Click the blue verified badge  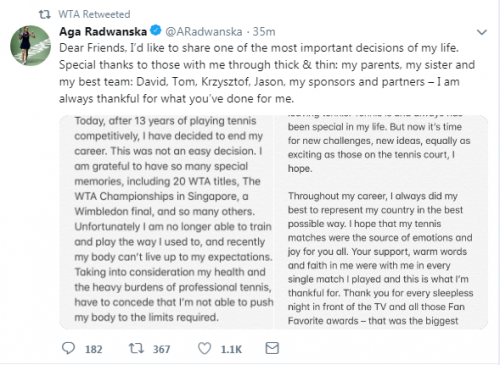coord(155,31)
